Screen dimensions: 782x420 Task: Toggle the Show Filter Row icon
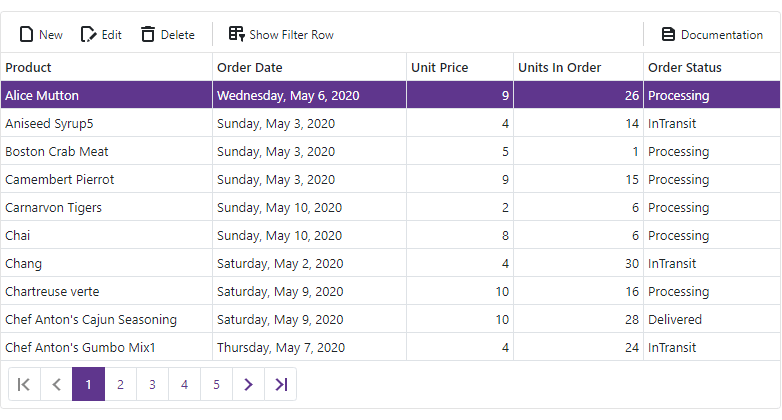click(x=237, y=34)
